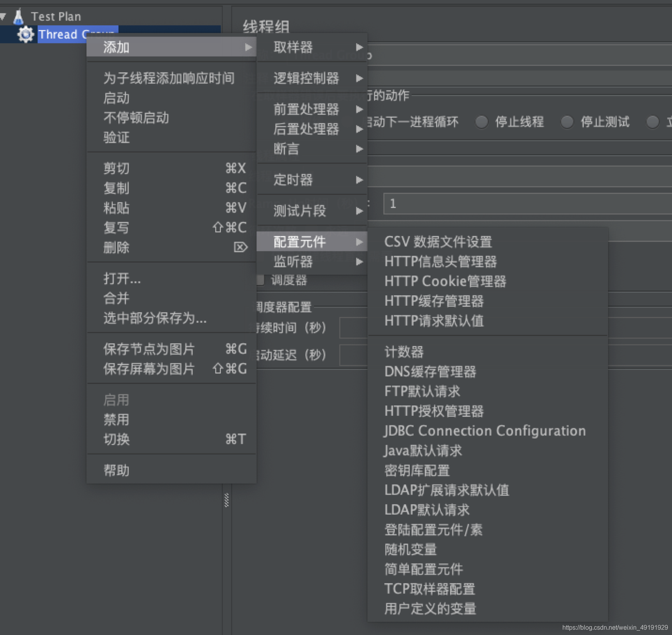
Task: Select 不停顿启动 menu entry
Action: pos(171,117)
